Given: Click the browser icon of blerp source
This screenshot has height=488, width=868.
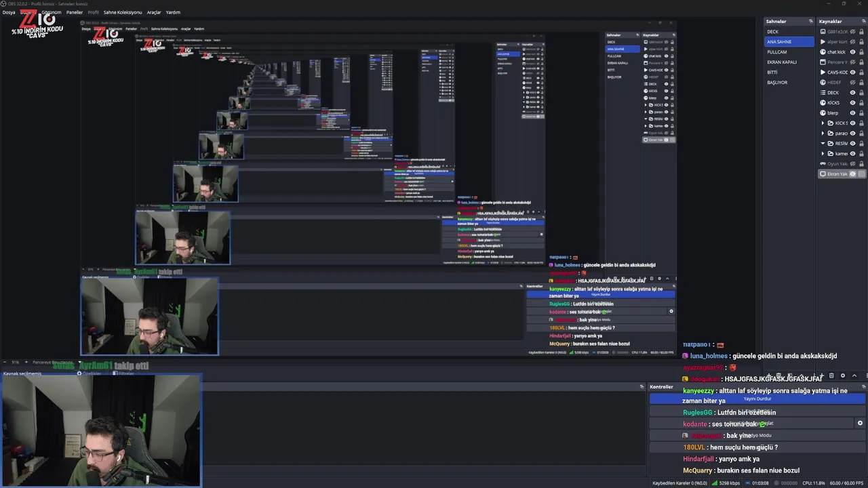Looking at the screenshot, I should (823, 113).
